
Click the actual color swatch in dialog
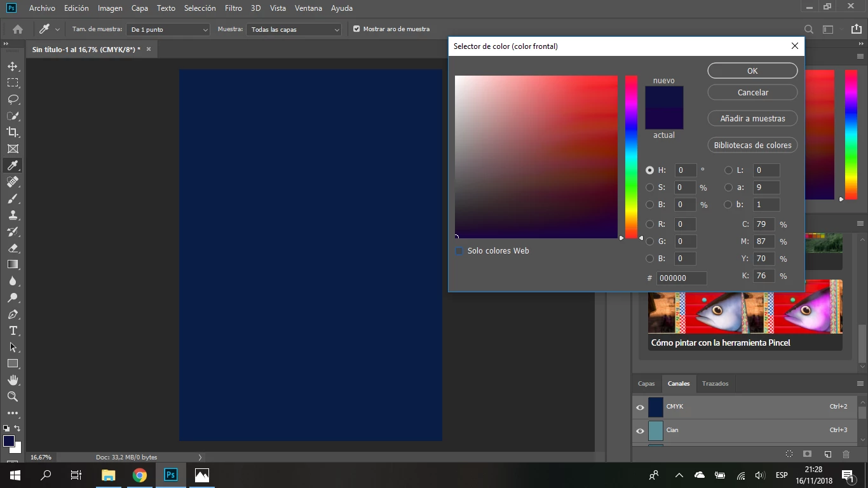click(x=664, y=119)
